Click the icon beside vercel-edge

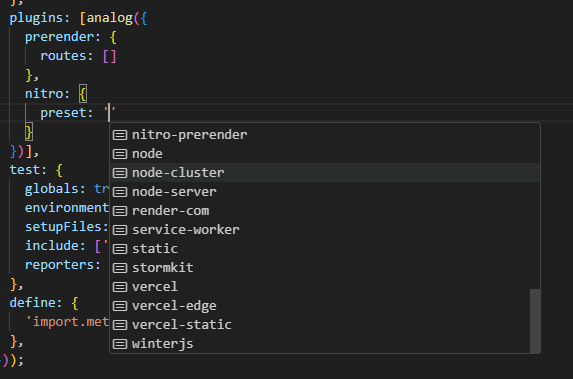(120, 306)
